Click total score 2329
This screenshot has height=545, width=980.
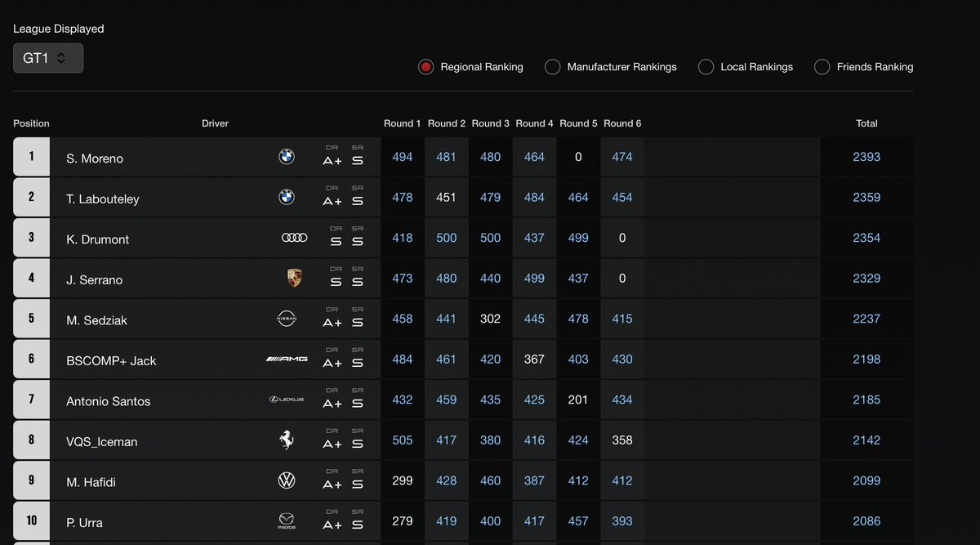click(866, 278)
